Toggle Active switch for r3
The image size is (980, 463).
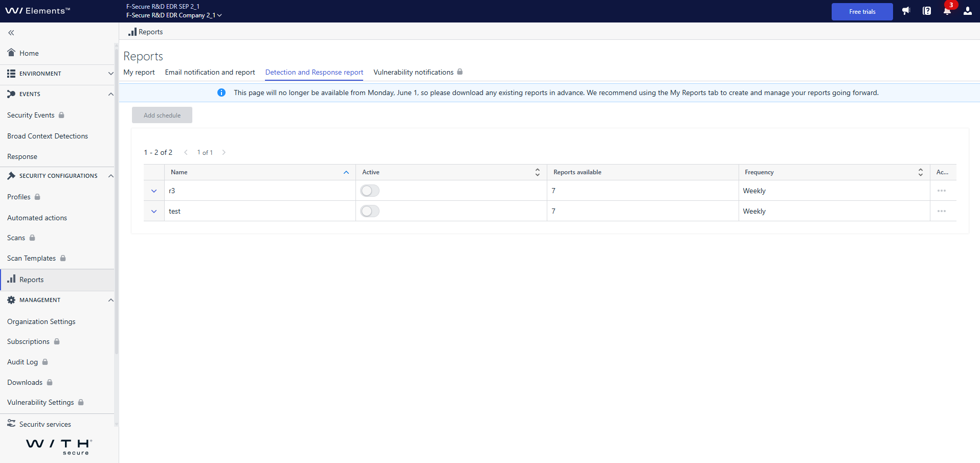coord(370,191)
